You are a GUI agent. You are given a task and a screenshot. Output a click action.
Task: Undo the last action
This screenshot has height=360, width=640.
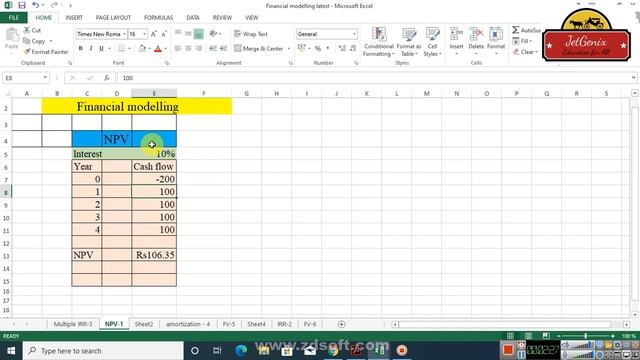pos(36,5)
